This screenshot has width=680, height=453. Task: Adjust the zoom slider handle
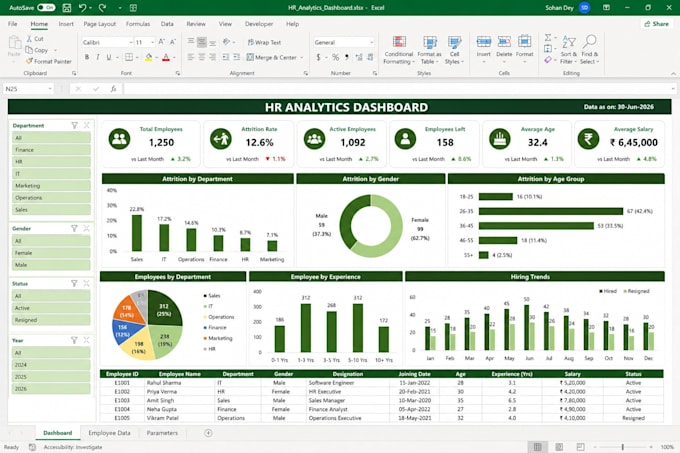[622, 446]
